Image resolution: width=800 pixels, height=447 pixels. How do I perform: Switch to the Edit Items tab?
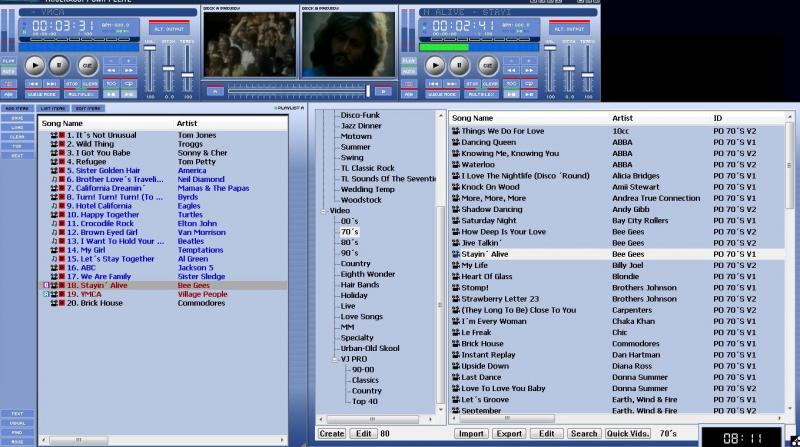coord(88,107)
